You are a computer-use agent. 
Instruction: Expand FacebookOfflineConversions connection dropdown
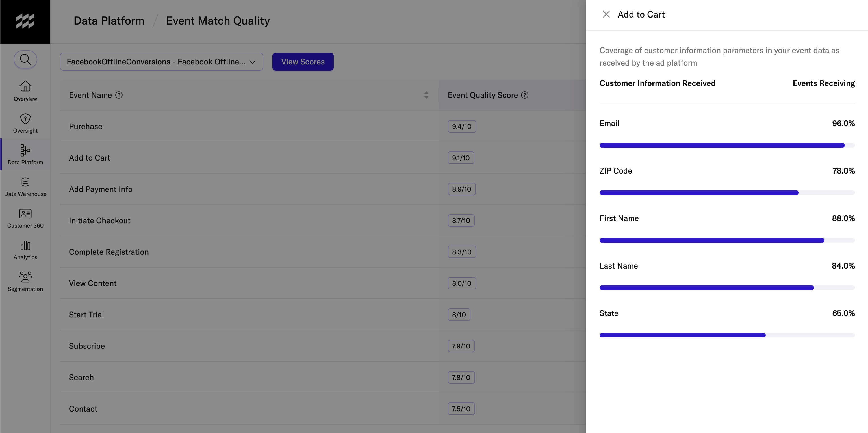coord(161,62)
